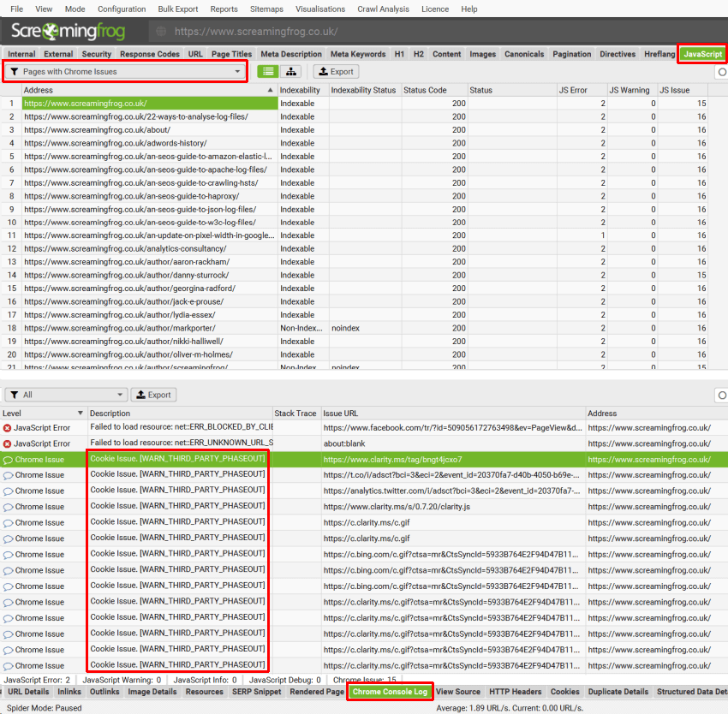Select the Response Codes tab
The image size is (728, 714).
(x=150, y=54)
